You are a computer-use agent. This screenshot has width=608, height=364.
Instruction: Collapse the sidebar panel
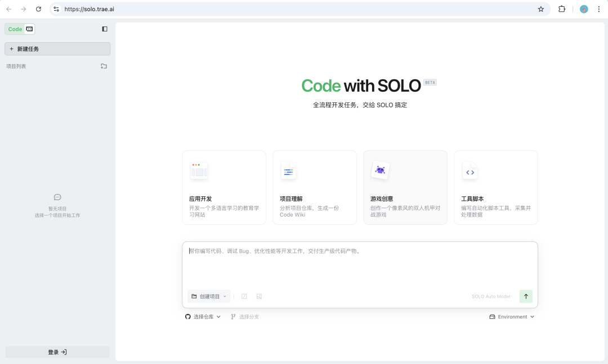point(105,29)
